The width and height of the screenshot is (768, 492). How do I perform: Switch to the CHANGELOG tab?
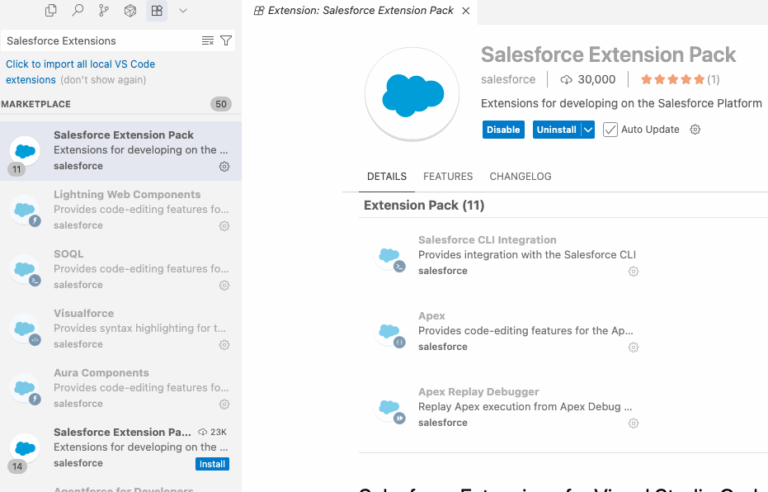tap(520, 176)
